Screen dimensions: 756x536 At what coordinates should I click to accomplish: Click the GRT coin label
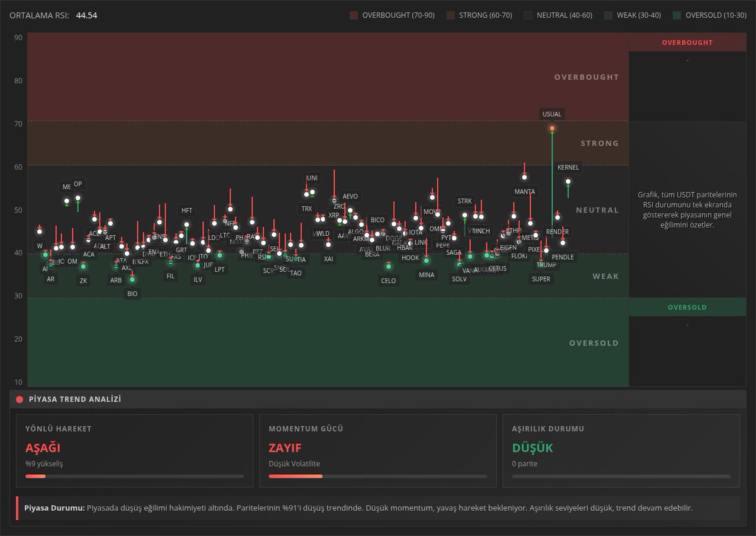tap(181, 250)
